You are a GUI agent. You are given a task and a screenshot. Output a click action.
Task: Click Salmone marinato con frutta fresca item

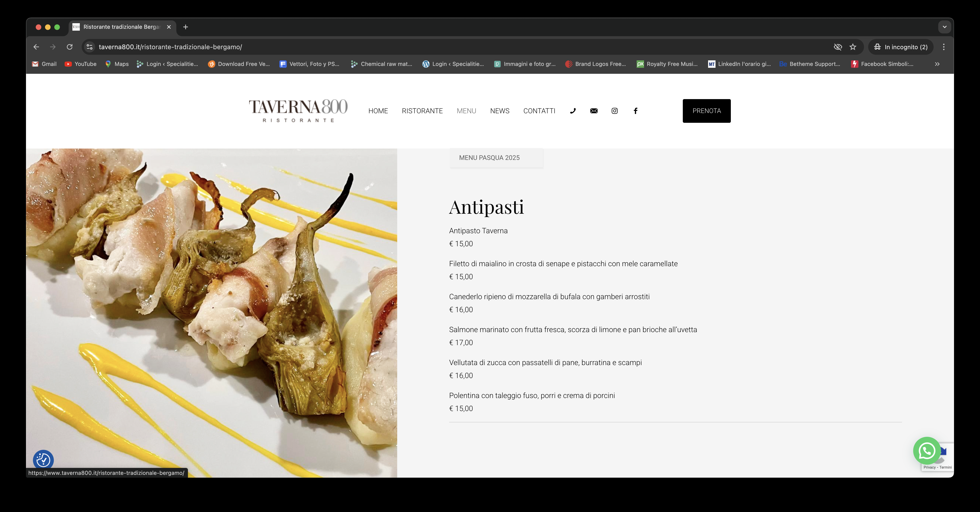click(x=573, y=330)
